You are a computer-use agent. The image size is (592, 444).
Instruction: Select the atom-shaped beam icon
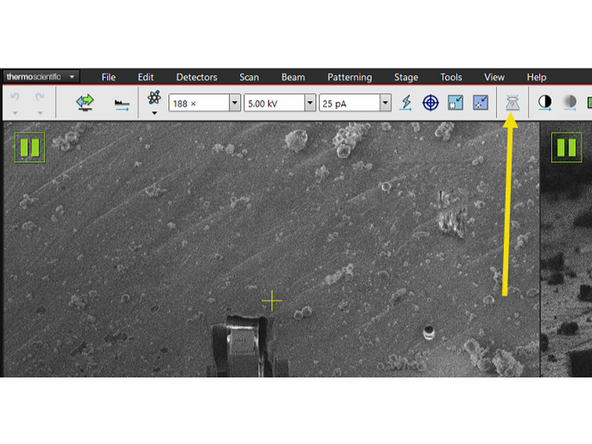pos(154,98)
